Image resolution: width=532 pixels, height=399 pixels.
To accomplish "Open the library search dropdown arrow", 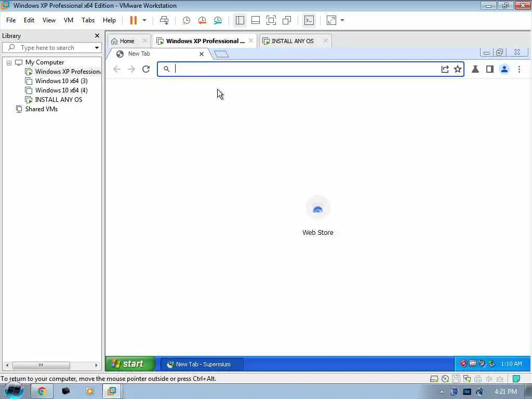I will point(97,48).
